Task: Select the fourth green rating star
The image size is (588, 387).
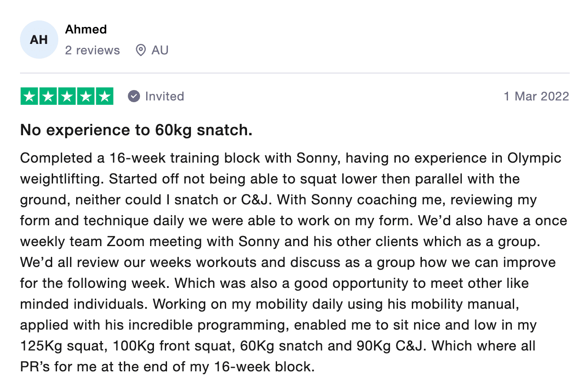Action: (86, 96)
